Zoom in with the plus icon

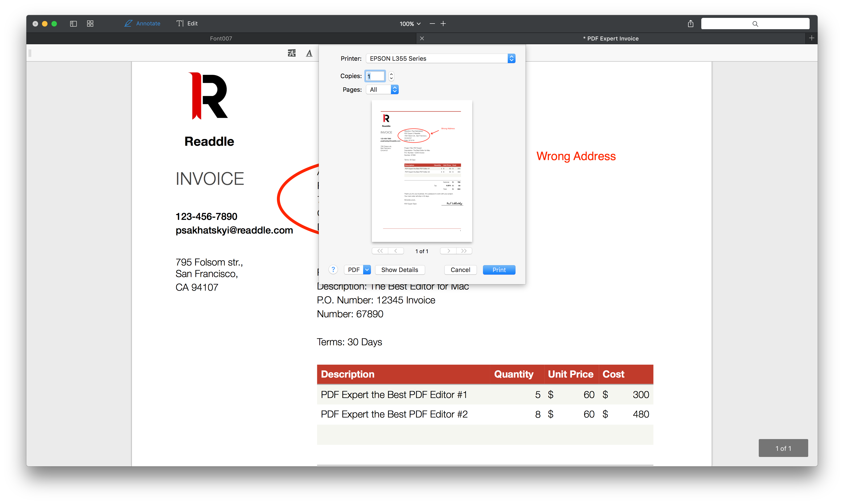[x=443, y=24]
